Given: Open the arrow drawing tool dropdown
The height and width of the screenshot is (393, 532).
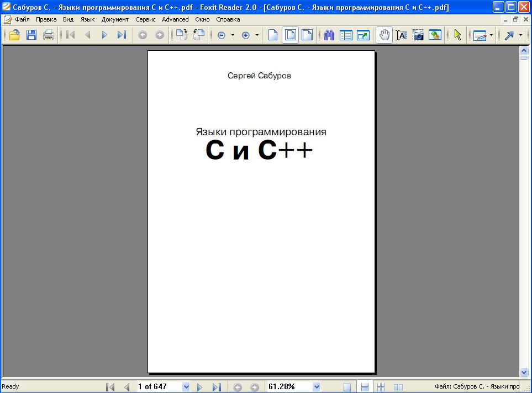Looking at the screenshot, I should point(520,35).
